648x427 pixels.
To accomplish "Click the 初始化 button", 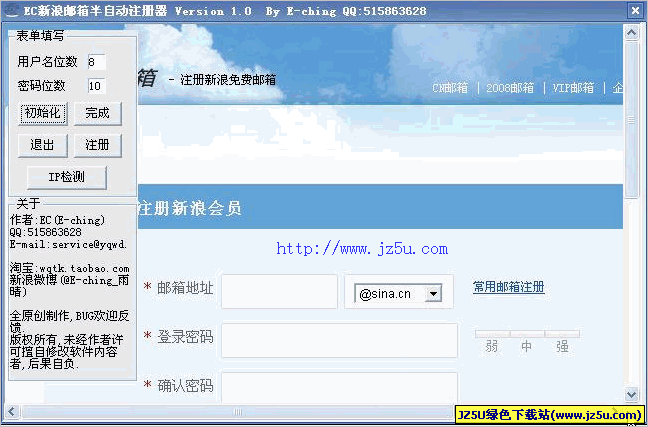I will 43,113.
